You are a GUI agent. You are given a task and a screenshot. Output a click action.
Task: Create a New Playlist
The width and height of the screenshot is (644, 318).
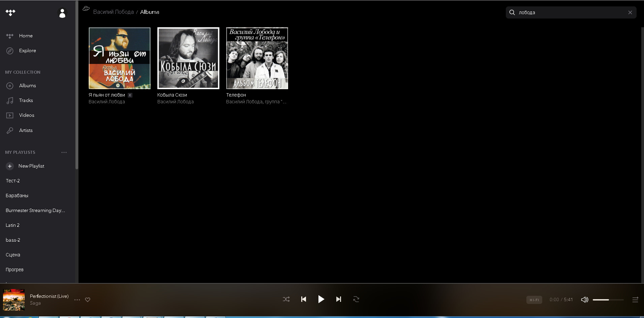[31, 166]
